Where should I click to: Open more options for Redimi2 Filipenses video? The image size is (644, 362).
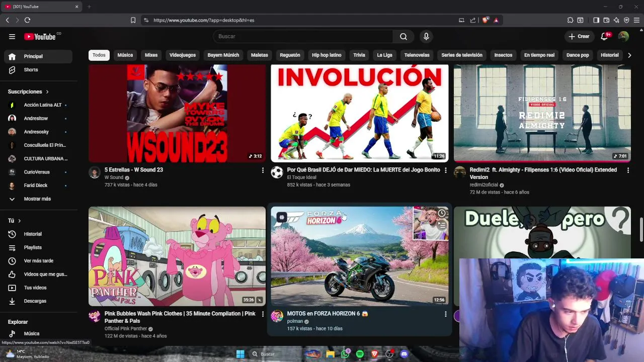tap(628, 170)
